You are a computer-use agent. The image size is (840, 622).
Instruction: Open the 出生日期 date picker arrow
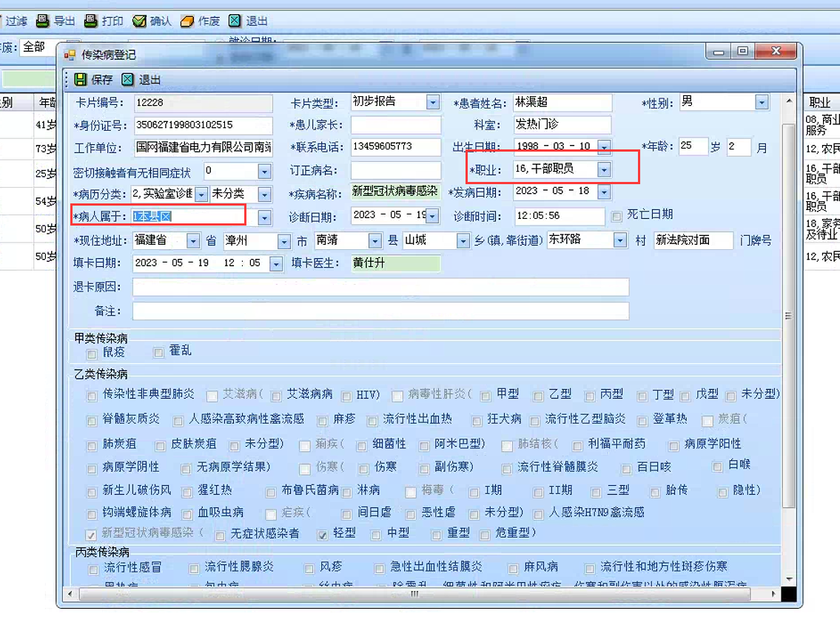605,146
